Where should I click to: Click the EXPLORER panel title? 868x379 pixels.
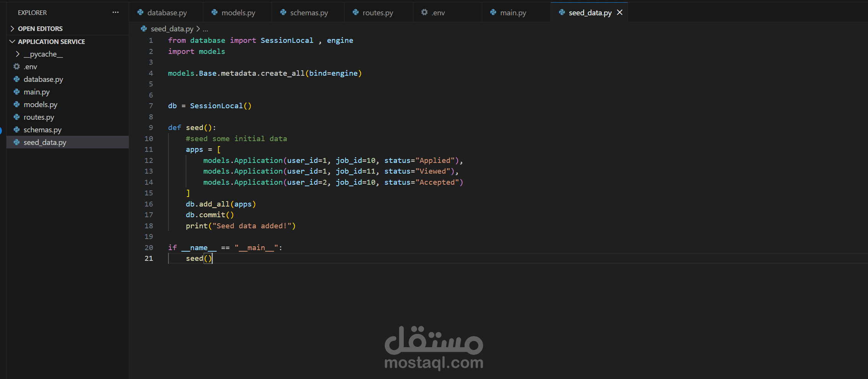32,13
